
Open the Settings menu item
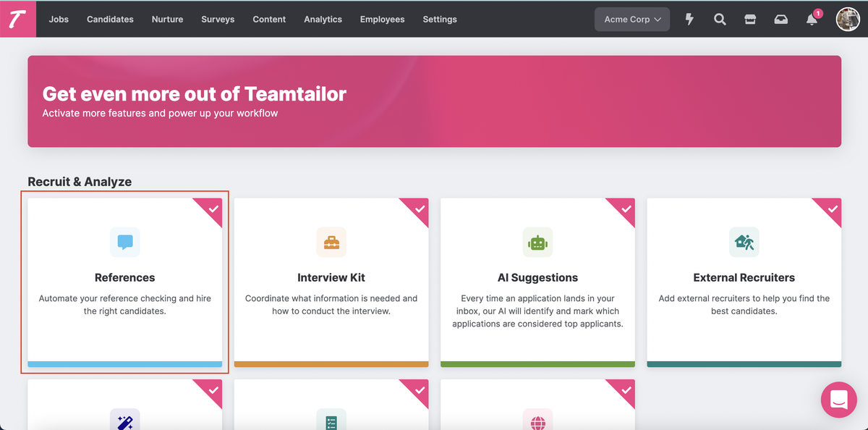point(440,20)
